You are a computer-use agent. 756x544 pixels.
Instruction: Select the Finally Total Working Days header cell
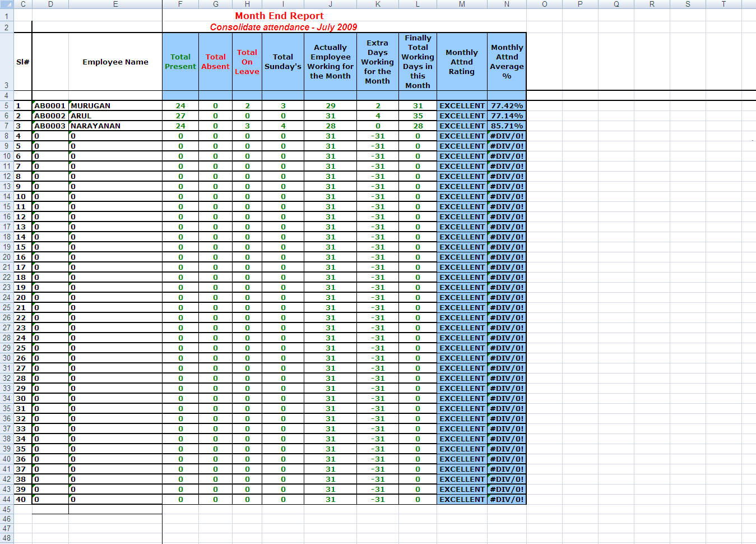418,62
